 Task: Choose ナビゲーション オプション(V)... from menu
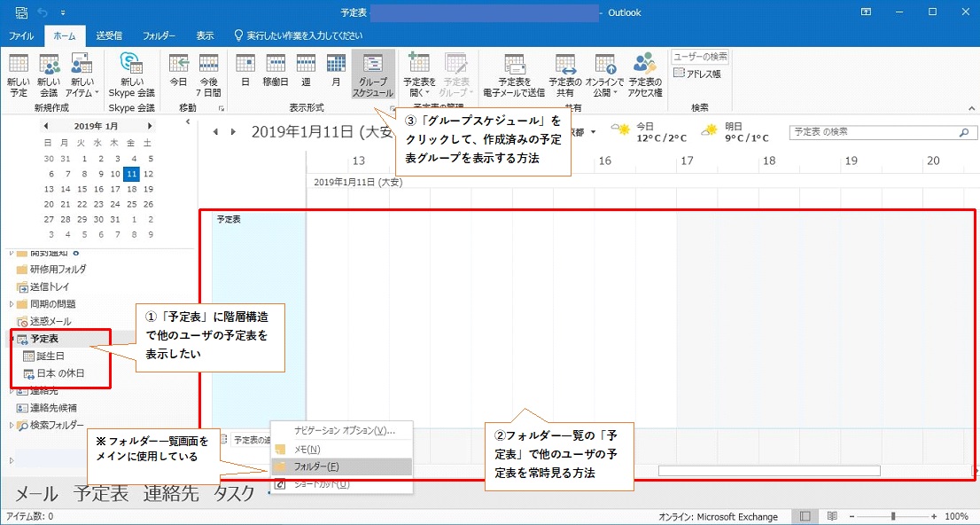pyautogui.click(x=343, y=431)
